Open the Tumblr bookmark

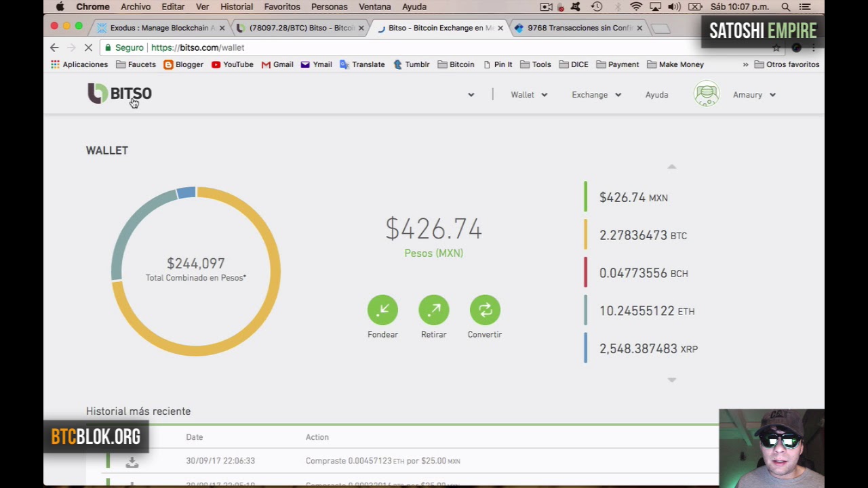411,64
